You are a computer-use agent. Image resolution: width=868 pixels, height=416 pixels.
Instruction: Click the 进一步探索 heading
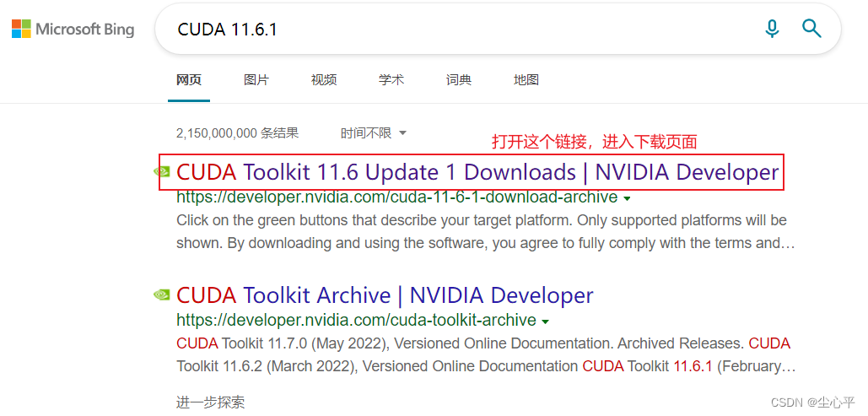click(x=210, y=402)
